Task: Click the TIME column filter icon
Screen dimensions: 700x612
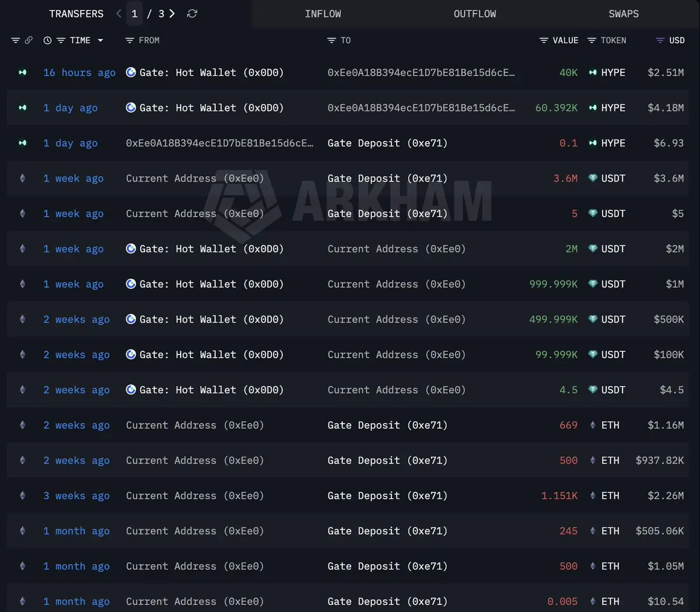Action: tap(61, 40)
